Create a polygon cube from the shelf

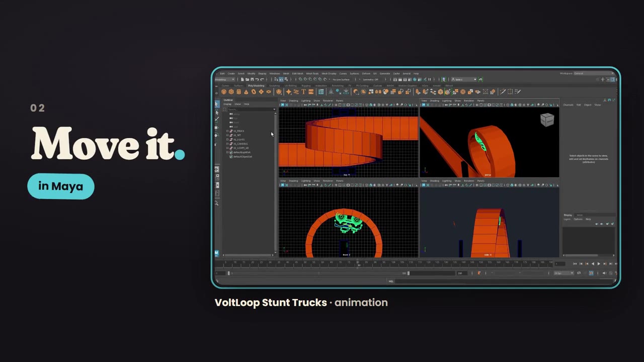click(x=231, y=92)
